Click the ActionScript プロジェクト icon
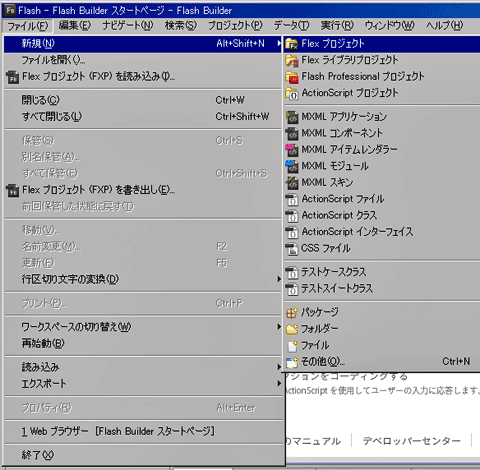The width and height of the screenshot is (480, 470). tap(292, 93)
